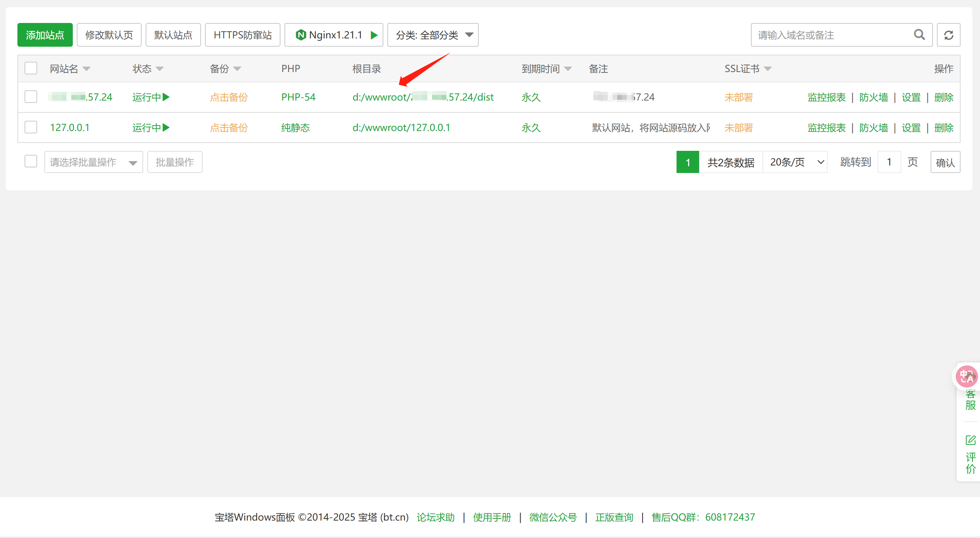This screenshot has width=980, height=538.
Task: Click the Nginx logo icon
Action: pyautogui.click(x=301, y=35)
